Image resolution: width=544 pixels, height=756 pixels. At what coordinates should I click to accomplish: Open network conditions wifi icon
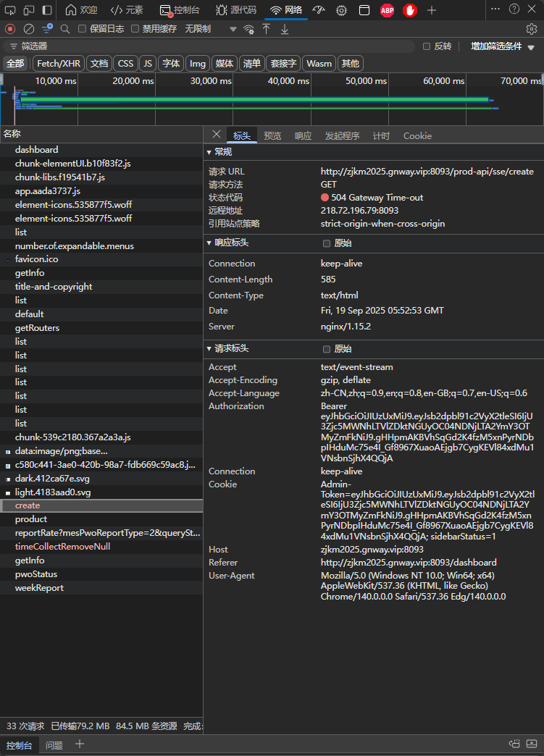point(249,29)
